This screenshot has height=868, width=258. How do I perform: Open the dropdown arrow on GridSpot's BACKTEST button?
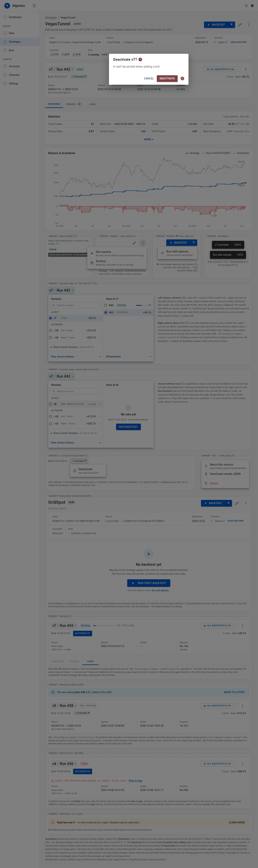coord(228,503)
